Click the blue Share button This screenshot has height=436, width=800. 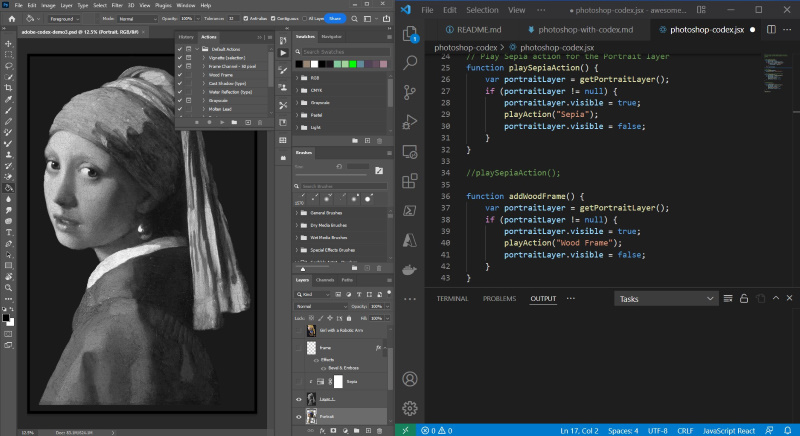pos(335,19)
